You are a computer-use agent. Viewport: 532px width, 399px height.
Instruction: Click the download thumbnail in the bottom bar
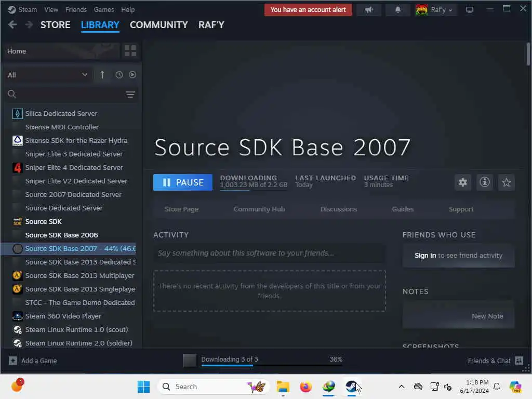pos(189,361)
